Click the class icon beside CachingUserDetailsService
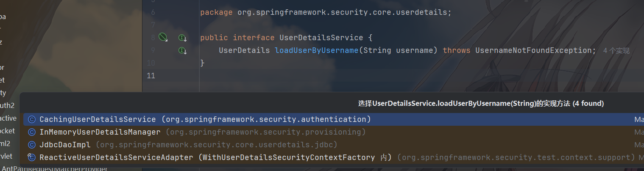 pos(31,119)
